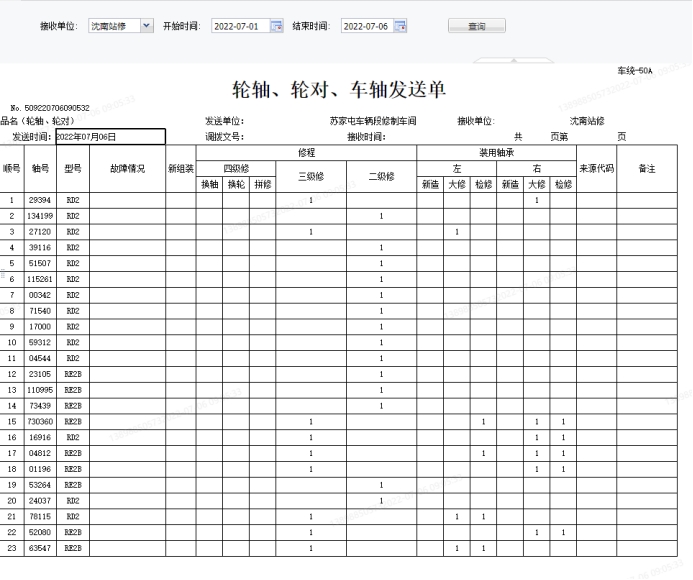693x580 pixels.
Task: Click the 发送时间 field showing 2022年07月06日
Action: (110, 137)
